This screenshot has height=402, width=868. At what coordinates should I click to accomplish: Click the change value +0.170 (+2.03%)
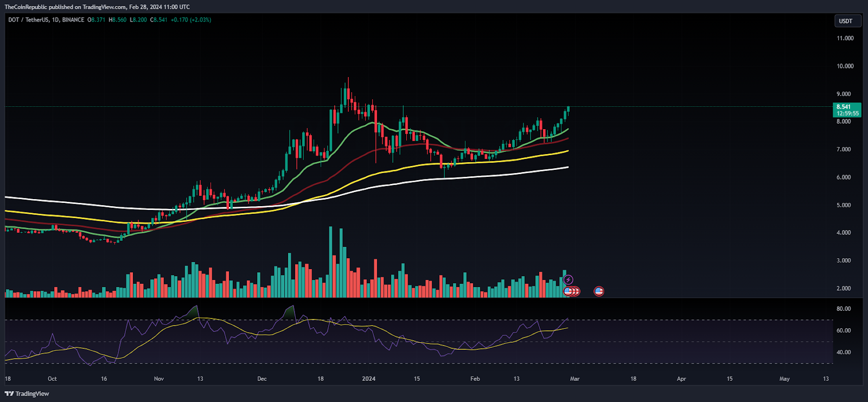click(x=191, y=20)
